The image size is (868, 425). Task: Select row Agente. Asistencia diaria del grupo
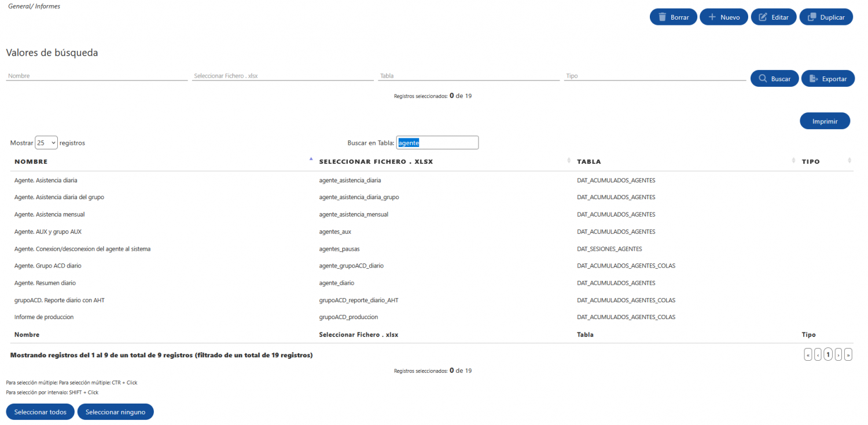point(432,197)
